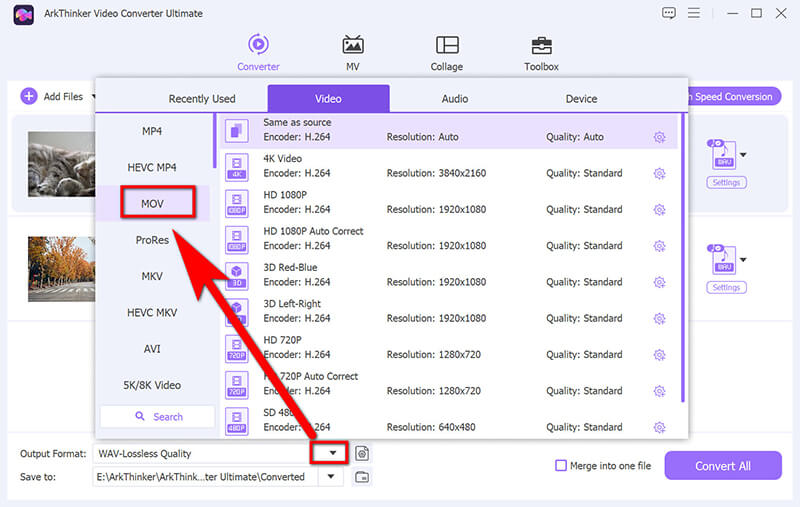Switch to the Device tab
The height and width of the screenshot is (507, 800).
point(581,98)
